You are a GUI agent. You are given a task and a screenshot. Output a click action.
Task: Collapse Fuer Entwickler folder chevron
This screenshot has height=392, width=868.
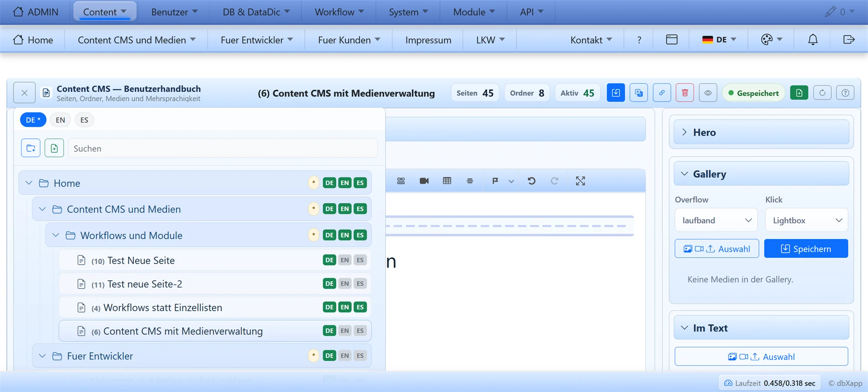click(x=42, y=356)
